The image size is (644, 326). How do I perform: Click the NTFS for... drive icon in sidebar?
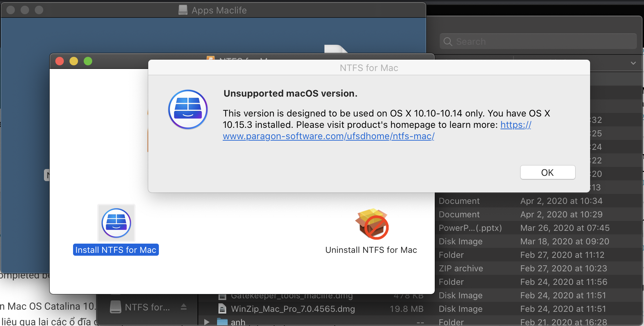tap(115, 307)
